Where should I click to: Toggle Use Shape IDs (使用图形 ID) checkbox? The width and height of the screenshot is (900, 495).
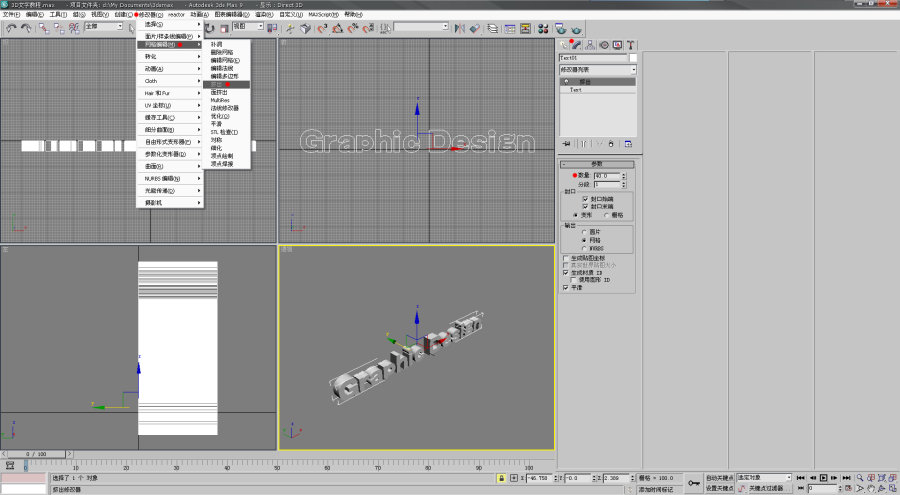coord(573,280)
